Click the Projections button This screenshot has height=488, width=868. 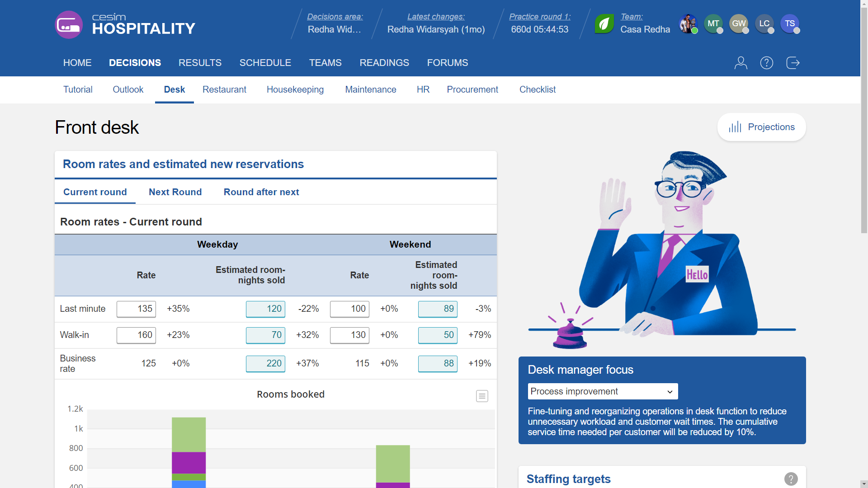761,127
